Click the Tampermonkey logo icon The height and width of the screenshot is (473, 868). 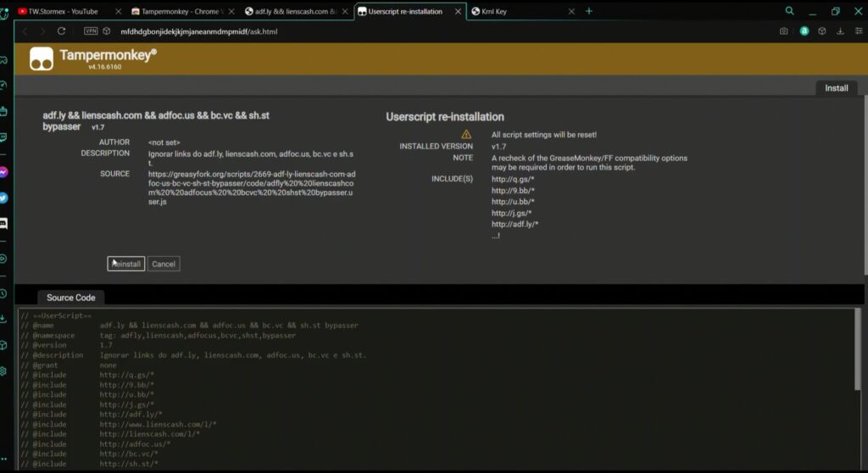point(42,58)
